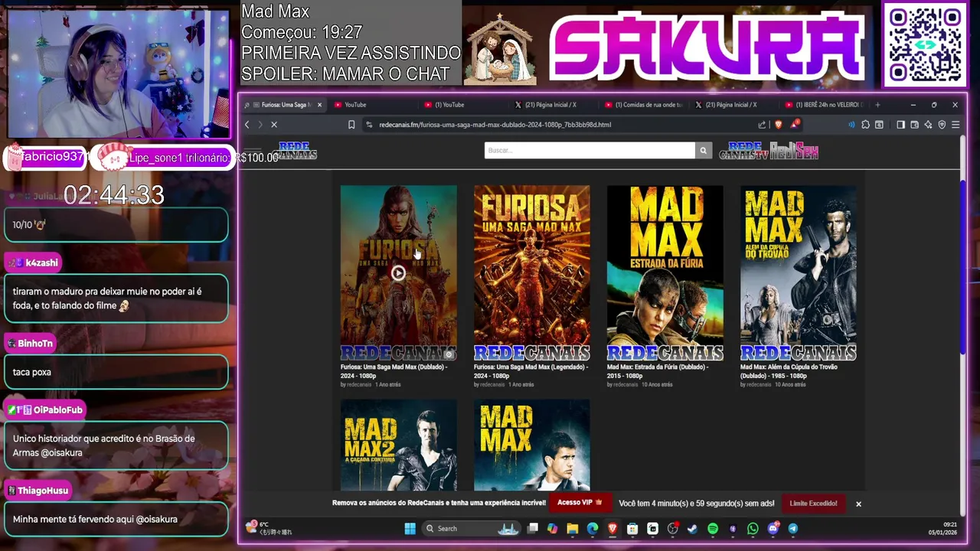Screen dimensions: 980x551
Task: Dismiss the ad banner with the X icon
Action: pyautogui.click(x=858, y=504)
